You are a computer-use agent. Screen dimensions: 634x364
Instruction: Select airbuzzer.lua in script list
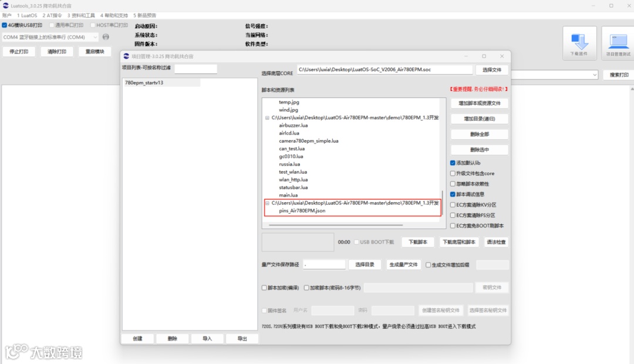click(293, 126)
